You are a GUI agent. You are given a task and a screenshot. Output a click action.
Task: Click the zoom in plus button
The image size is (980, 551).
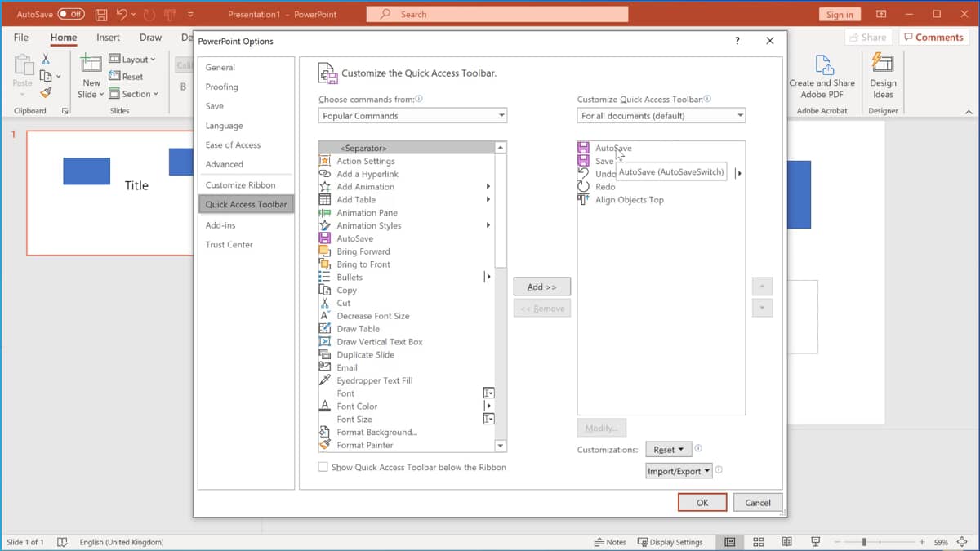click(x=922, y=542)
